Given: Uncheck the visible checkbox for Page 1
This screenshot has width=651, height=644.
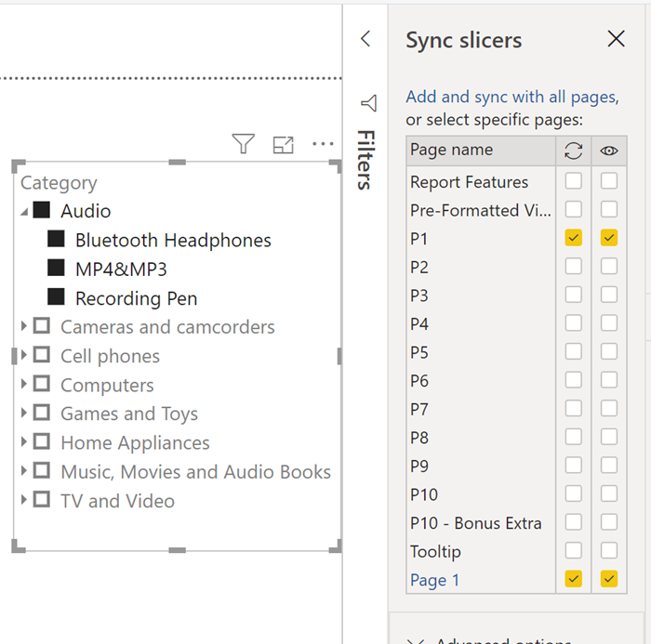Looking at the screenshot, I should [609, 580].
